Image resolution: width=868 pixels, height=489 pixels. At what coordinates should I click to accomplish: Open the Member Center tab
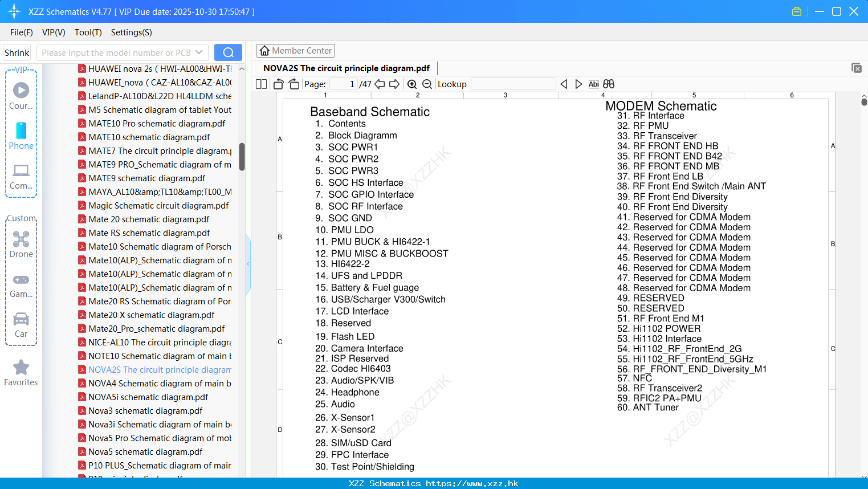[x=295, y=51]
